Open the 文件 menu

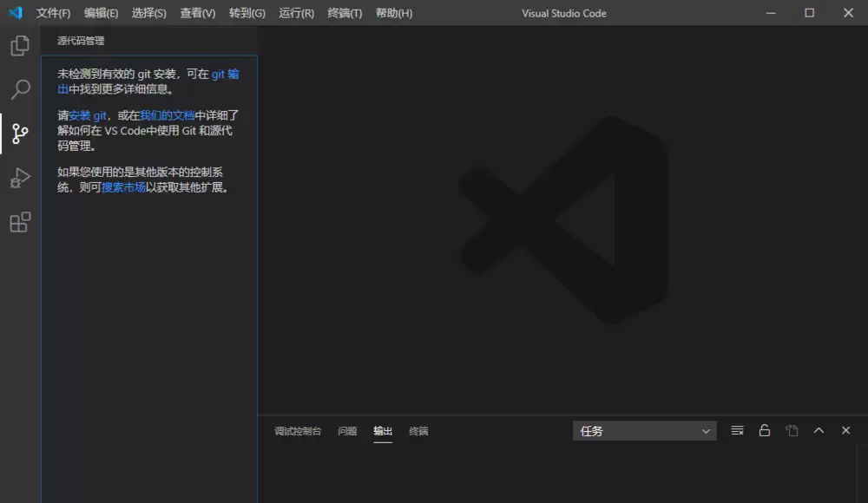53,12
